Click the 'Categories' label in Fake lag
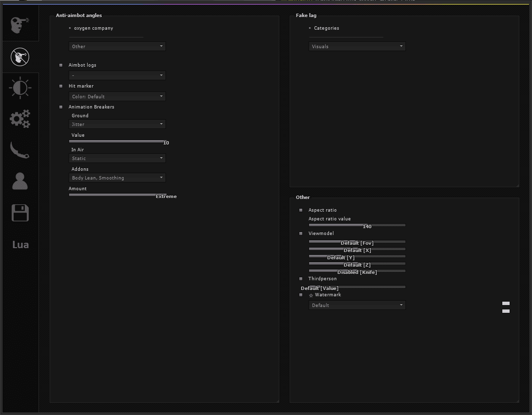The height and width of the screenshot is (415, 532). point(327,28)
